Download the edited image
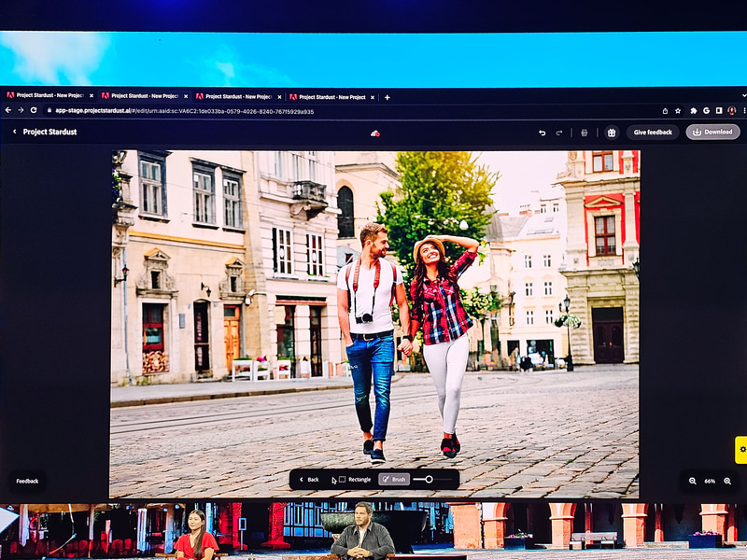Image resolution: width=747 pixels, height=560 pixels. (712, 132)
